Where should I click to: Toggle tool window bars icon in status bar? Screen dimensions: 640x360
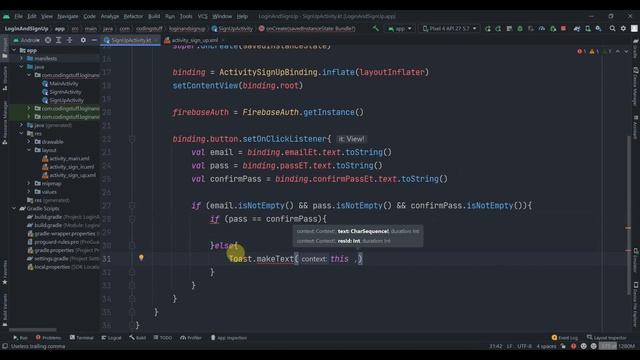(x=5, y=346)
